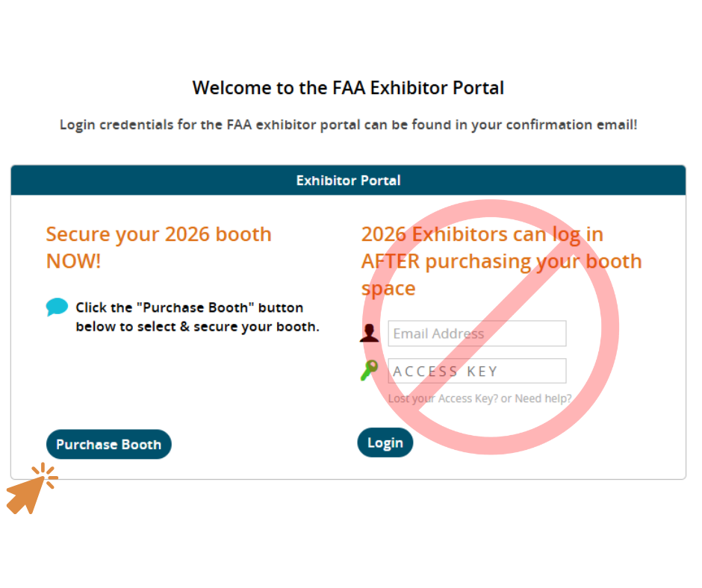Click the blue speech bubble icon
The width and height of the screenshot is (702, 588).
57,307
